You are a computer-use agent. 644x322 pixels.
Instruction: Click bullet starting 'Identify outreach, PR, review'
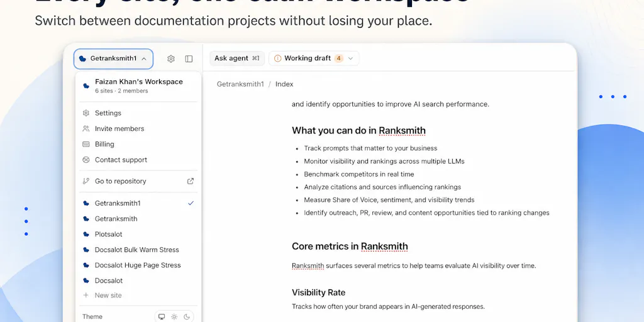point(427,213)
